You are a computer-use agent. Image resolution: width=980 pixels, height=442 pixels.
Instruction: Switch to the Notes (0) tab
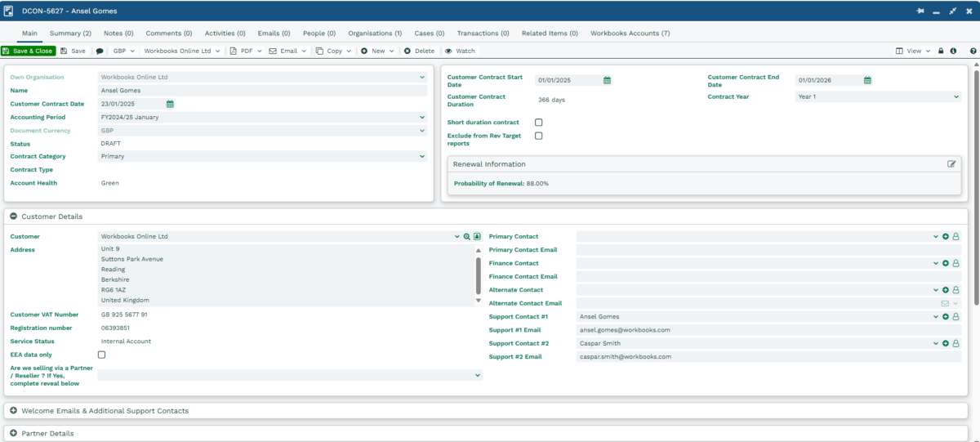click(x=118, y=33)
